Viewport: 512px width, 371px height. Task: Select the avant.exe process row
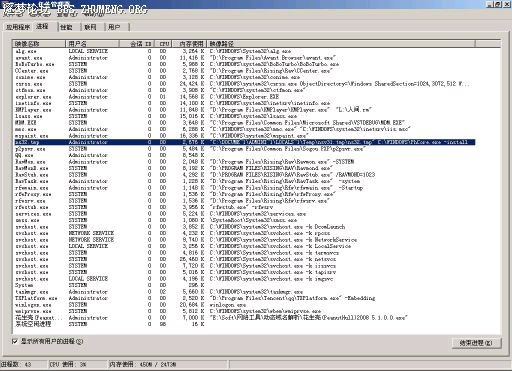244,58
